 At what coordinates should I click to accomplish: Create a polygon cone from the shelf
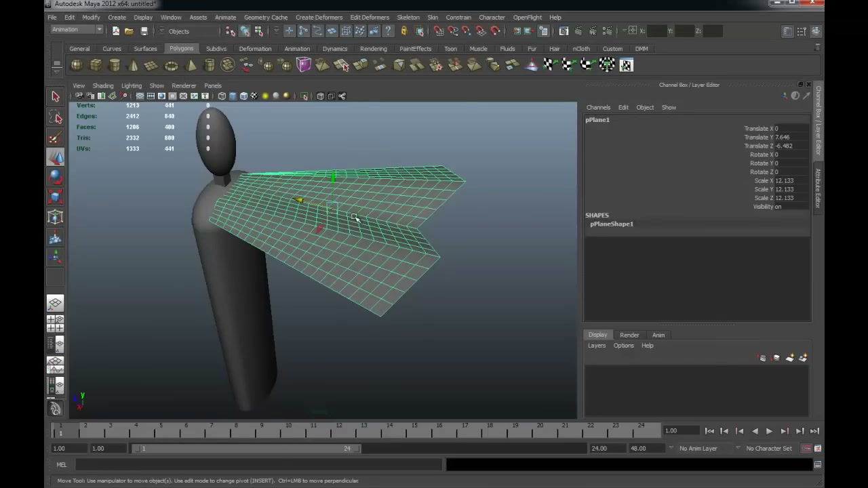(133, 65)
